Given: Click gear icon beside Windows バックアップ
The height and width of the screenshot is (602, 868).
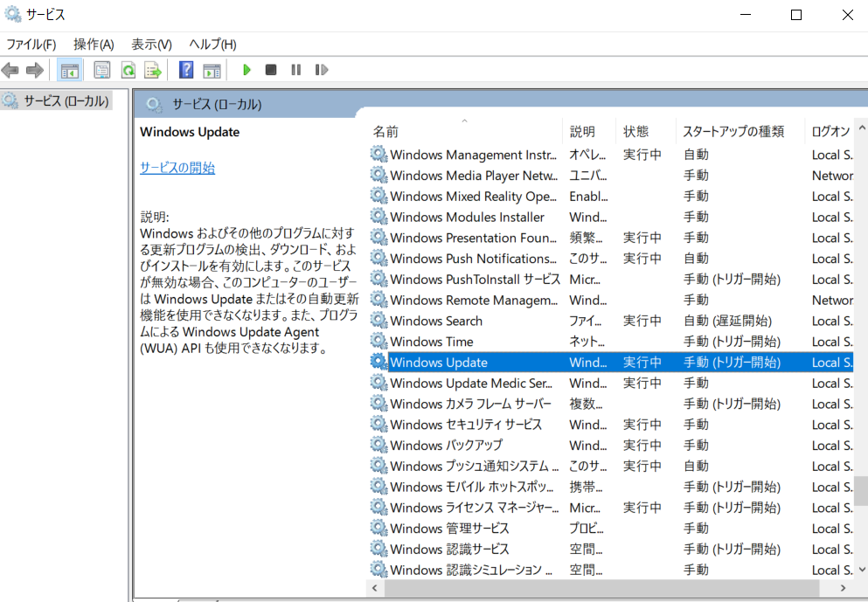Looking at the screenshot, I should (378, 445).
